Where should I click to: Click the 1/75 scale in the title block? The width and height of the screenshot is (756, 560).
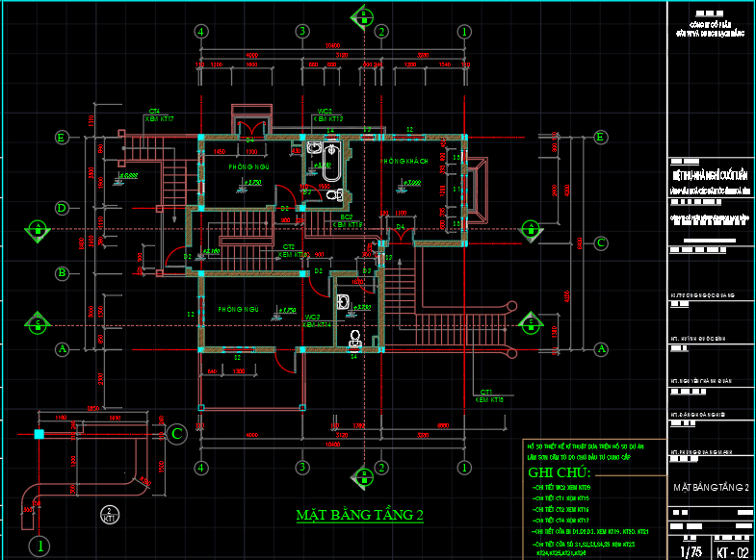pyautogui.click(x=691, y=552)
